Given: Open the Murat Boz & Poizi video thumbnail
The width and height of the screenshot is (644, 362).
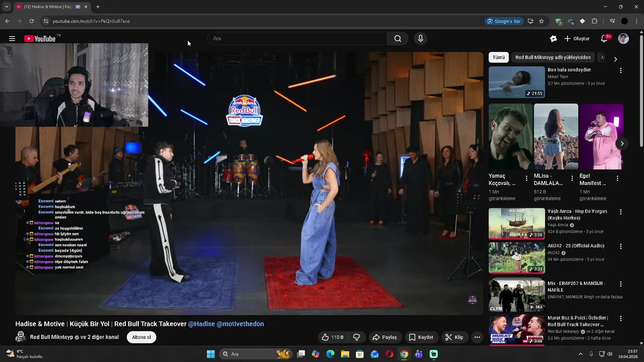Looking at the screenshot, I should (x=517, y=330).
